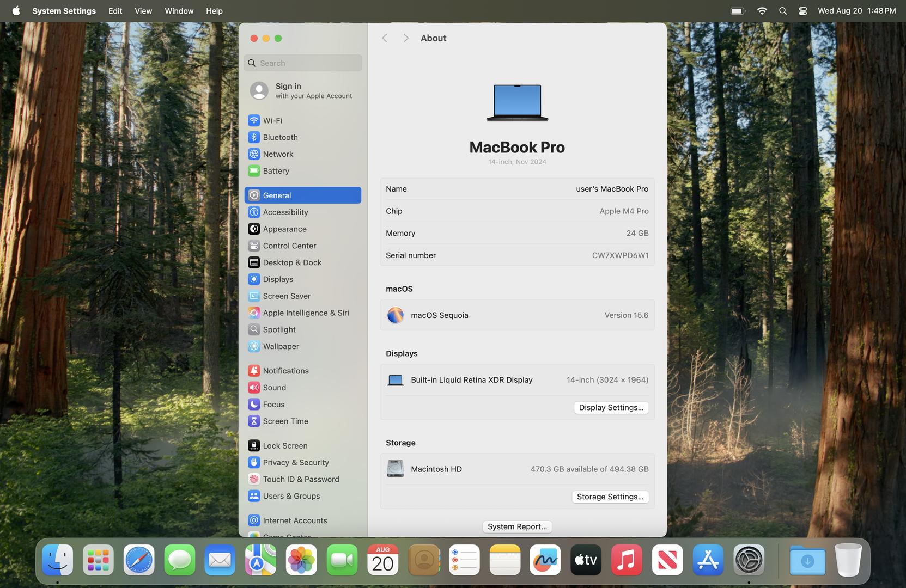906x588 pixels.
Task: Select Privacy & Security settings
Action: click(302, 463)
